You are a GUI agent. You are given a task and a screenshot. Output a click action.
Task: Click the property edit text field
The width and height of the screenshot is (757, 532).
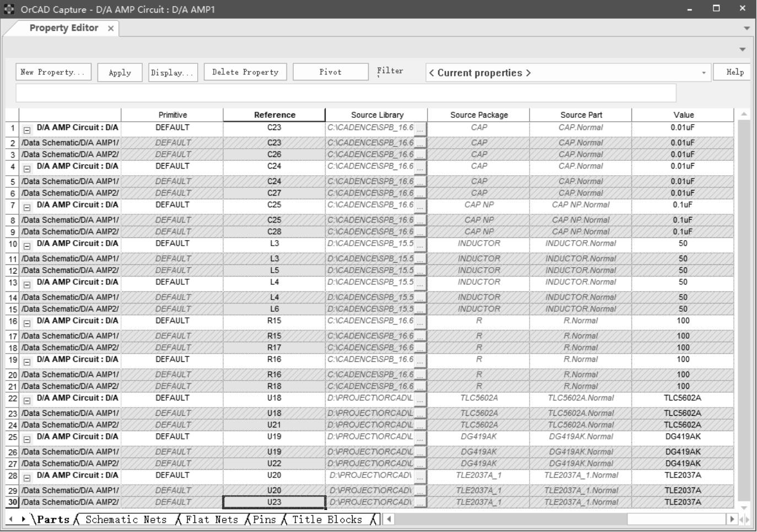(x=346, y=93)
